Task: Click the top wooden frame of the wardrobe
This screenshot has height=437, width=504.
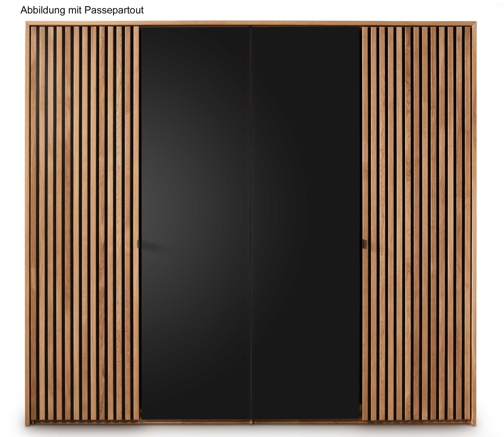Action: tap(250, 24)
